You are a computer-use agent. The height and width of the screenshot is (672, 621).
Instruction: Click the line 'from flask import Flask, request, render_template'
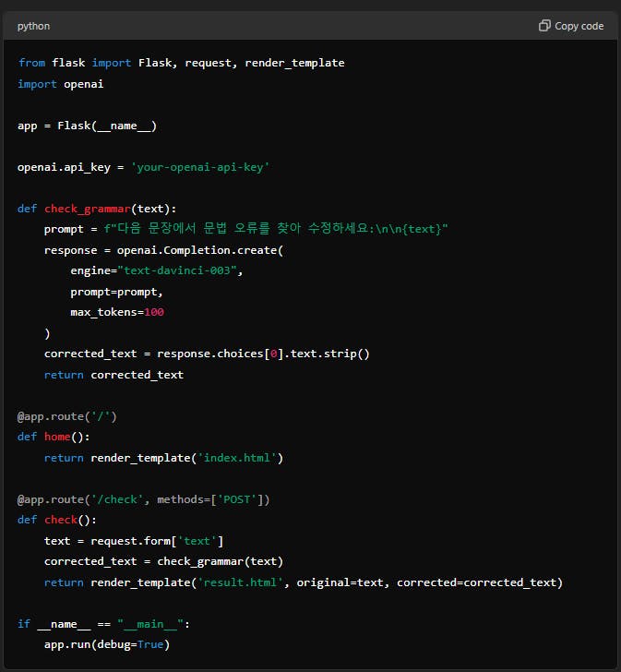point(181,63)
